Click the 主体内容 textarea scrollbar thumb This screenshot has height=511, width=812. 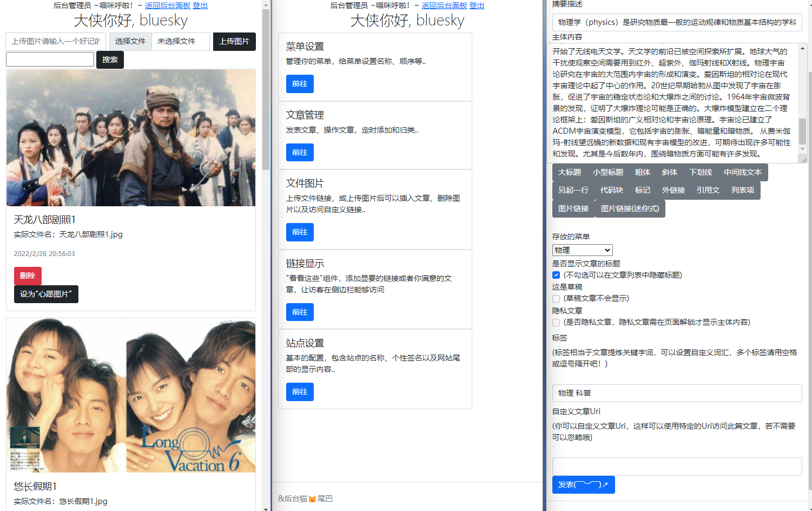tap(802, 131)
